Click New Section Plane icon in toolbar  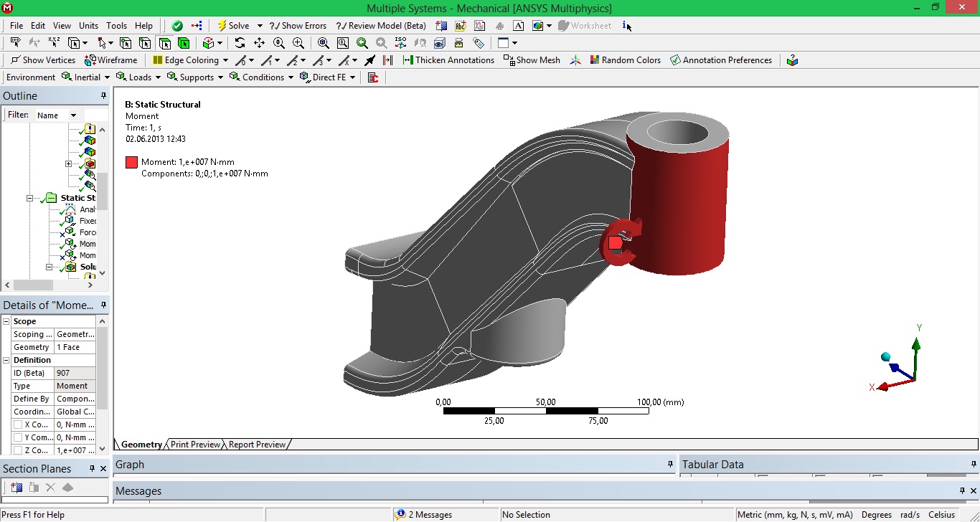tap(442, 26)
